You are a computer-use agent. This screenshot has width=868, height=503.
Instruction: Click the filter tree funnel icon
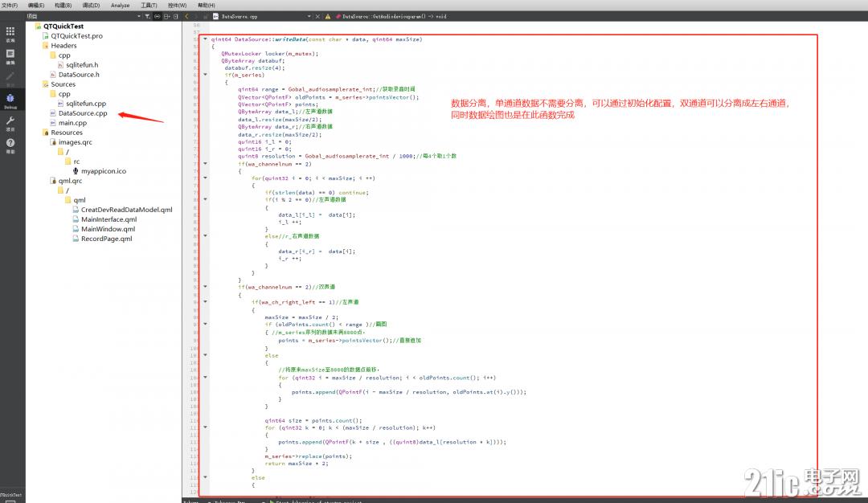point(148,17)
